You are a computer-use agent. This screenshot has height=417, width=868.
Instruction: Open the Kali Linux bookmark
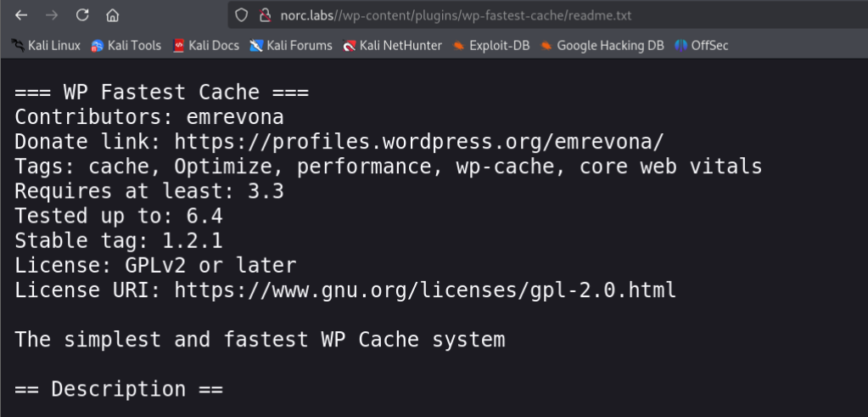(46, 45)
